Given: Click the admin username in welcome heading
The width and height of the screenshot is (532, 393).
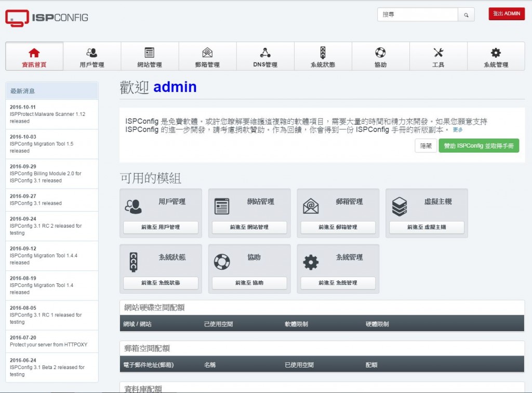Looking at the screenshot, I should [x=175, y=87].
